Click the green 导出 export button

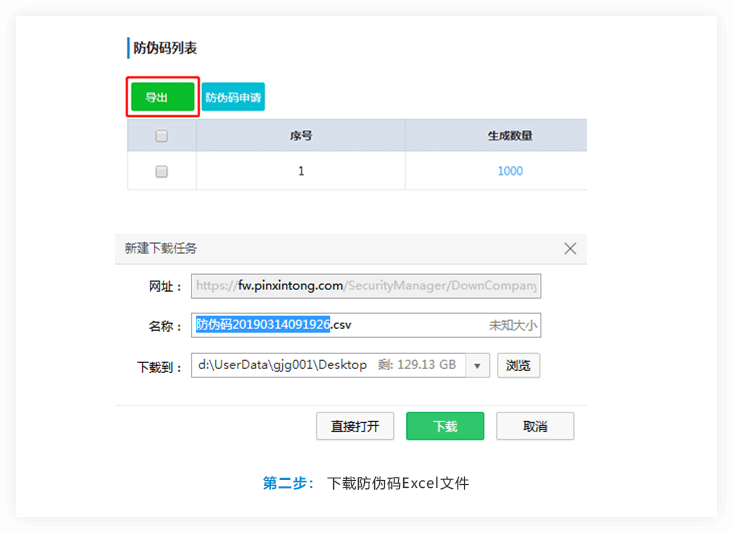pos(163,97)
